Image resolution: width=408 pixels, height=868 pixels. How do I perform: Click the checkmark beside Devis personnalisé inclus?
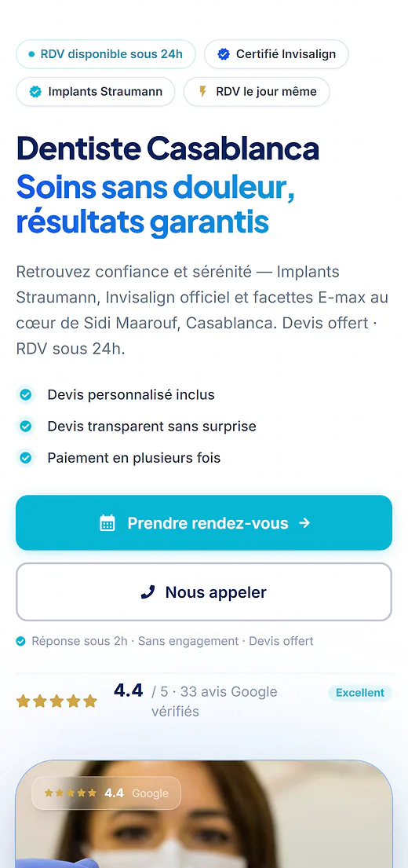click(x=25, y=394)
